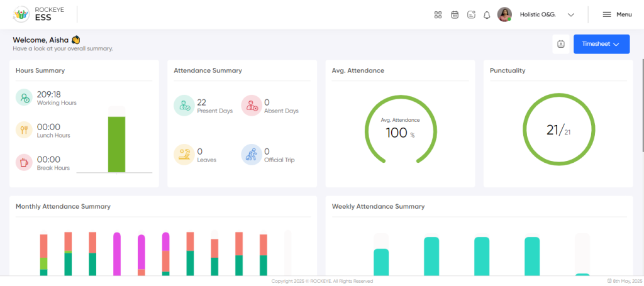Click the ROCKEYE ESS logo
The width and height of the screenshot is (644, 286).
(x=39, y=14)
